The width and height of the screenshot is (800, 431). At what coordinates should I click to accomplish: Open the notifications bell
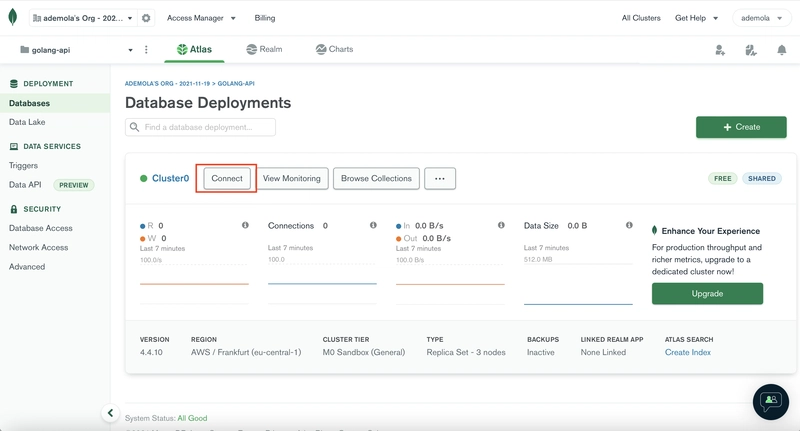coord(782,50)
